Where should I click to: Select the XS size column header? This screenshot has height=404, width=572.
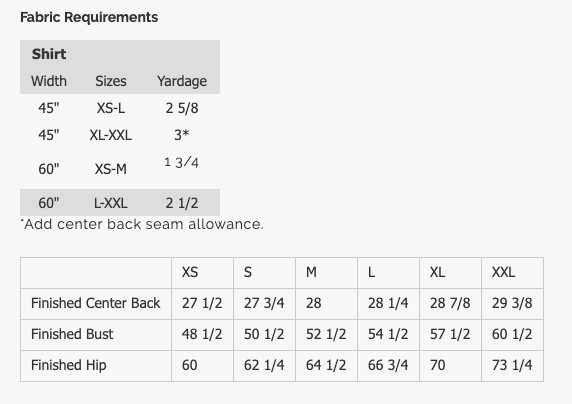pos(190,272)
